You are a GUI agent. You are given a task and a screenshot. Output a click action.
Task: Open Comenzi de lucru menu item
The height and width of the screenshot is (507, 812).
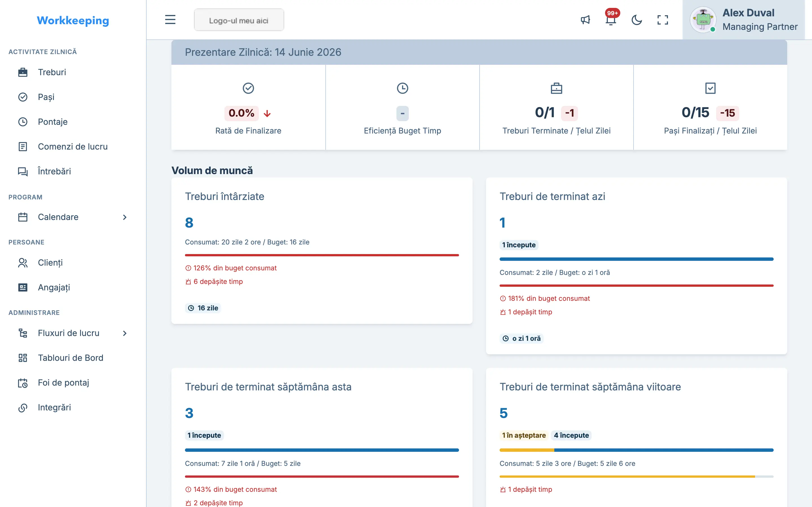[73, 146]
